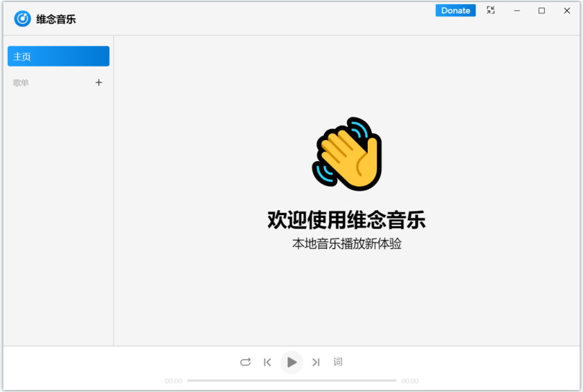
Task: Start playback with the play button
Action: point(291,362)
